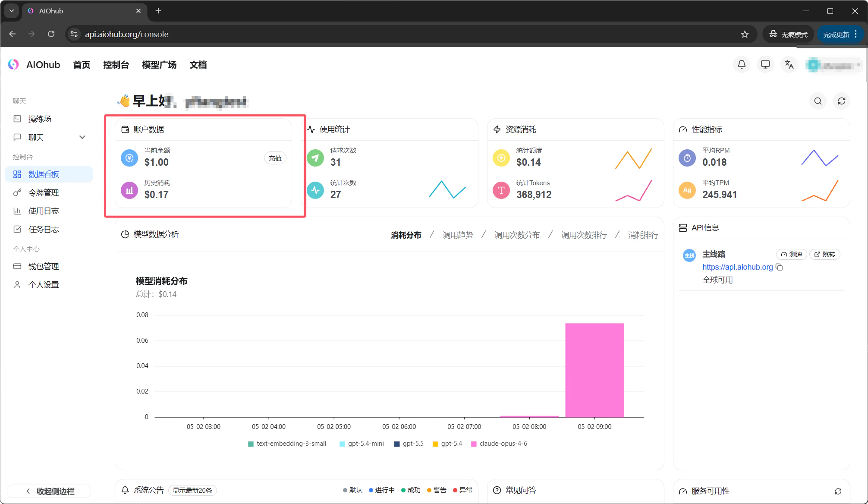Click the 主线路 route badge icon
Viewport: 868px width, 504px height.
[x=689, y=255]
